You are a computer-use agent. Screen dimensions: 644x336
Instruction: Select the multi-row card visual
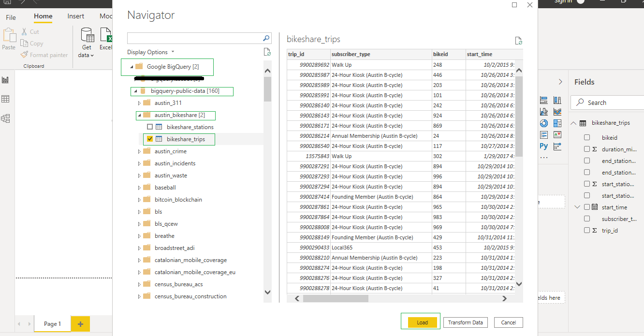click(x=544, y=135)
